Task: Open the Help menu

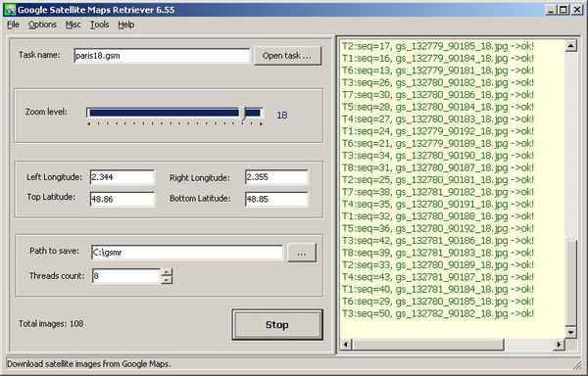Action: 126,24
